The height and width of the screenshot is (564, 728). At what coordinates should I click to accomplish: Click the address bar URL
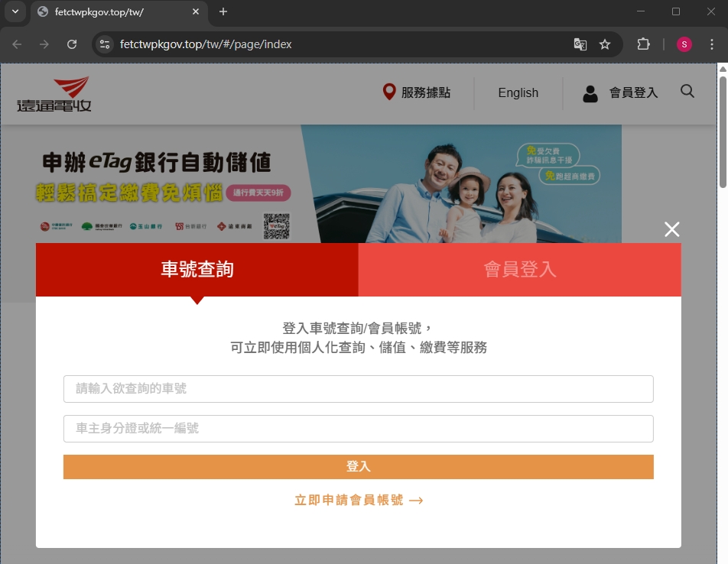(206, 44)
